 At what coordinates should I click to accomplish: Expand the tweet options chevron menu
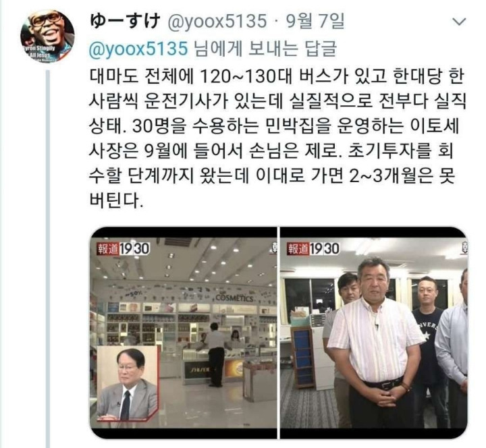[459, 22]
